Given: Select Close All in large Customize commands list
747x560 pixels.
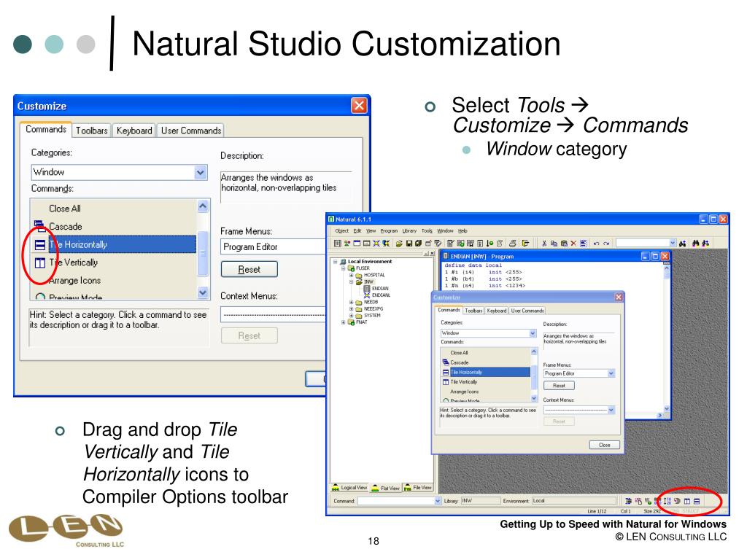Looking at the screenshot, I should 65,209.
